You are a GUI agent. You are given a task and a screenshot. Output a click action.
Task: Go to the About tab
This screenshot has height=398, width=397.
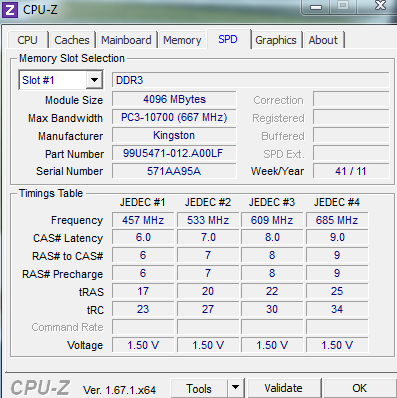(323, 40)
